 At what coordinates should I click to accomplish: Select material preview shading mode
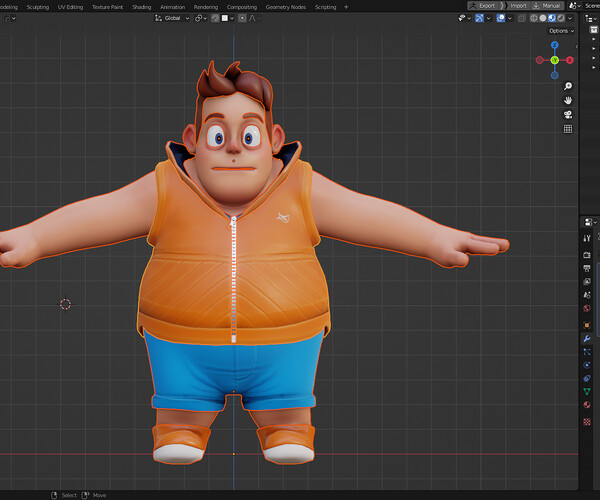click(x=552, y=18)
